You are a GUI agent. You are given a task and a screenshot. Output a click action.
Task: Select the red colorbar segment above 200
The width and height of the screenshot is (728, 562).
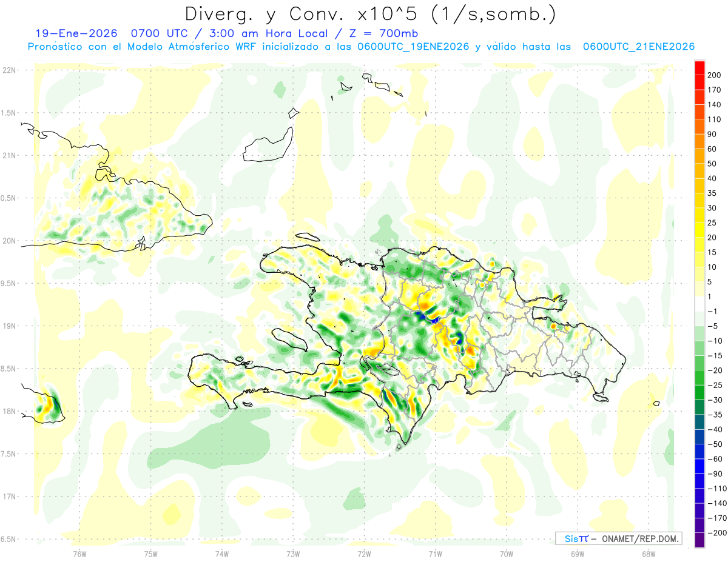point(699,68)
